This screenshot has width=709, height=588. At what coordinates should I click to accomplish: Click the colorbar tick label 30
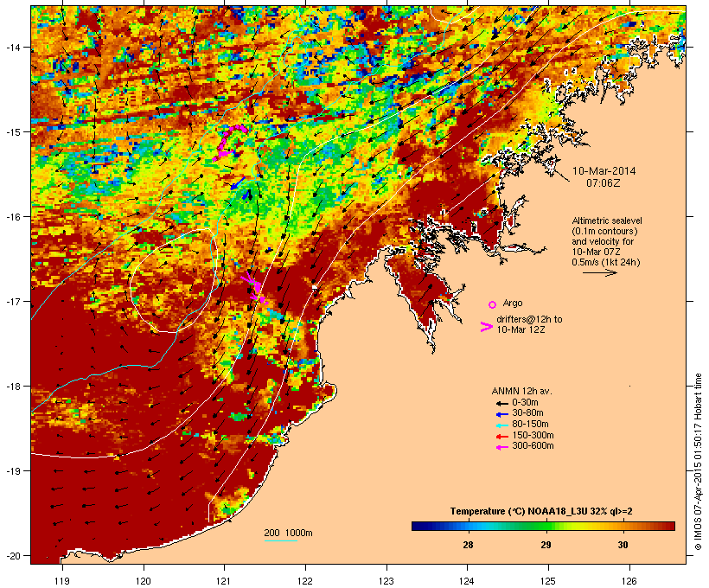point(623,545)
